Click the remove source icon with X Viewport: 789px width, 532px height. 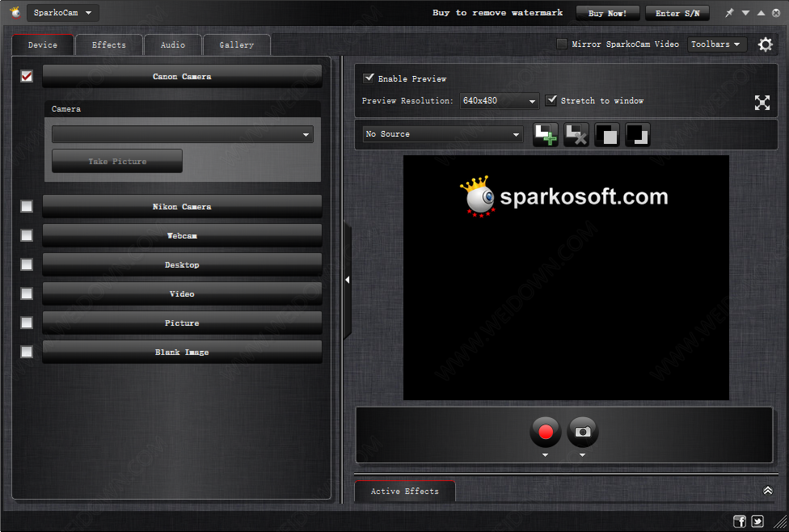click(x=576, y=134)
